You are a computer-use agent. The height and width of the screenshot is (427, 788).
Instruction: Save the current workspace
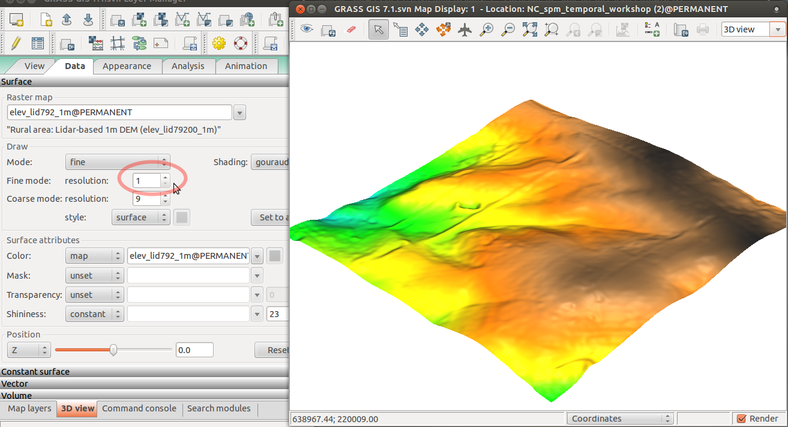[x=88, y=20]
